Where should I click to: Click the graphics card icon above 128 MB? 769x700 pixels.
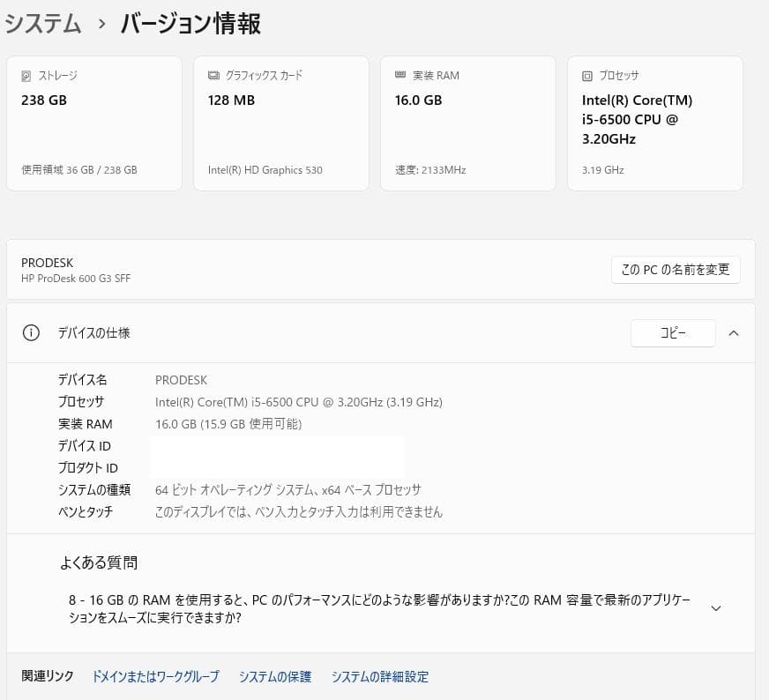(x=213, y=76)
